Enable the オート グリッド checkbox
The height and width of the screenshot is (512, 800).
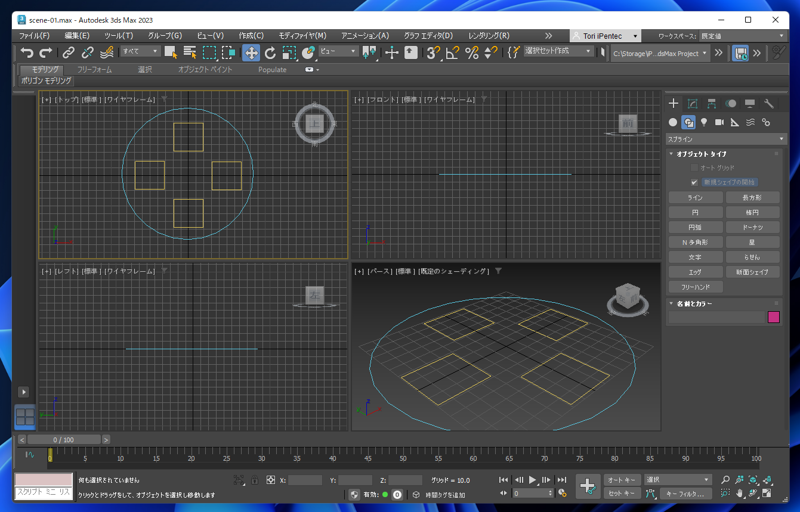(694, 168)
